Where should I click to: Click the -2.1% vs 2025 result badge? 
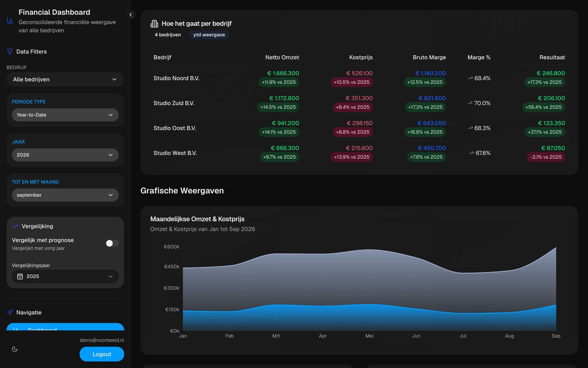pyautogui.click(x=546, y=157)
